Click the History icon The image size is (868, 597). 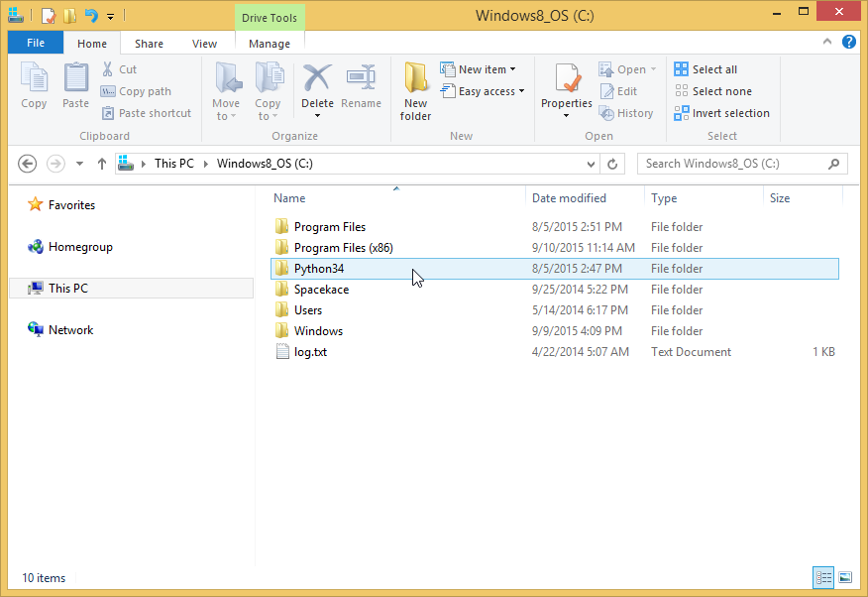(x=606, y=113)
